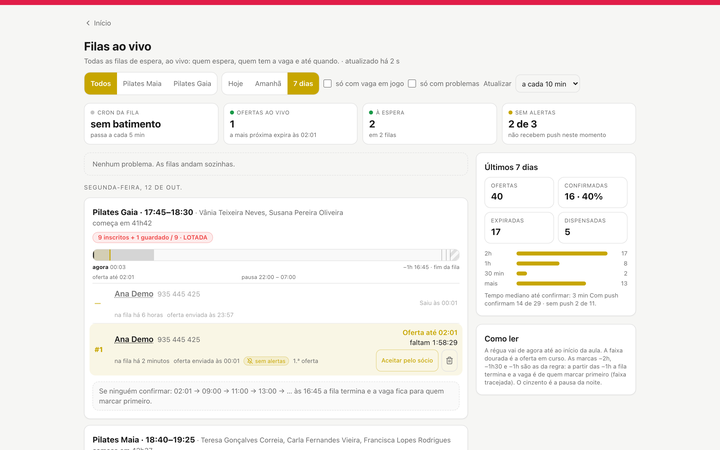
Task: Click the queue timeline bar for Pilates Gaia
Action: [x=276, y=255]
